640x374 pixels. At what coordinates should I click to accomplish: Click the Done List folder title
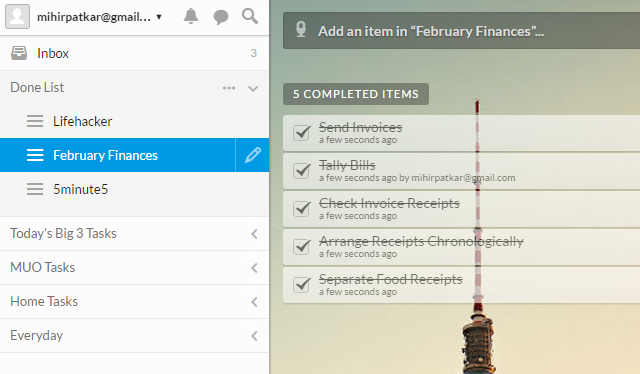click(37, 87)
